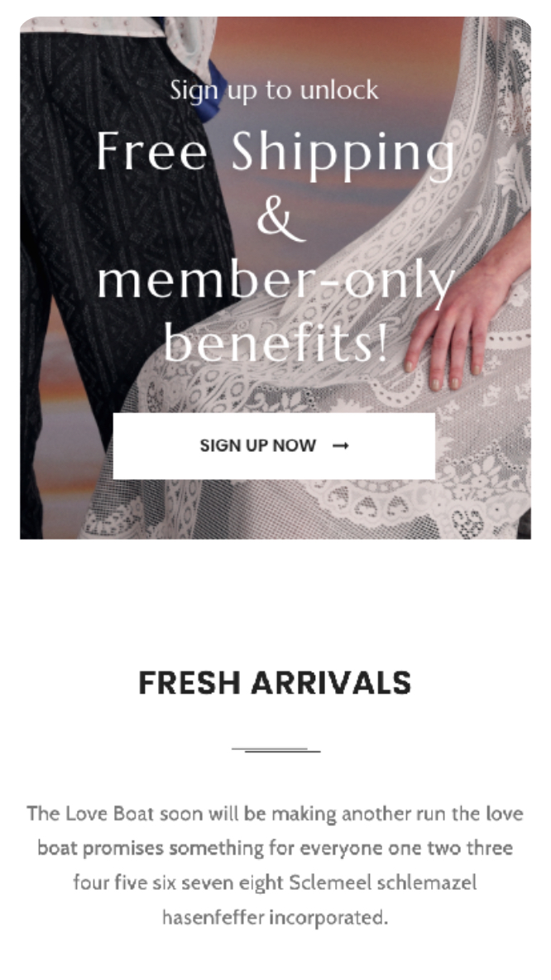Click the white lace fabric below the button
Viewport: 551px width, 980px height.
click(313, 509)
